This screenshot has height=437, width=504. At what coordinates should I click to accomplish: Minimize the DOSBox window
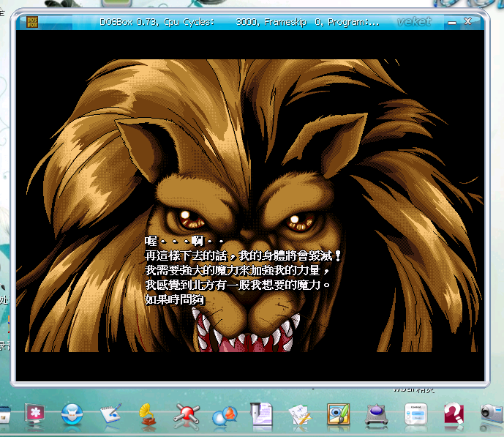452,23
